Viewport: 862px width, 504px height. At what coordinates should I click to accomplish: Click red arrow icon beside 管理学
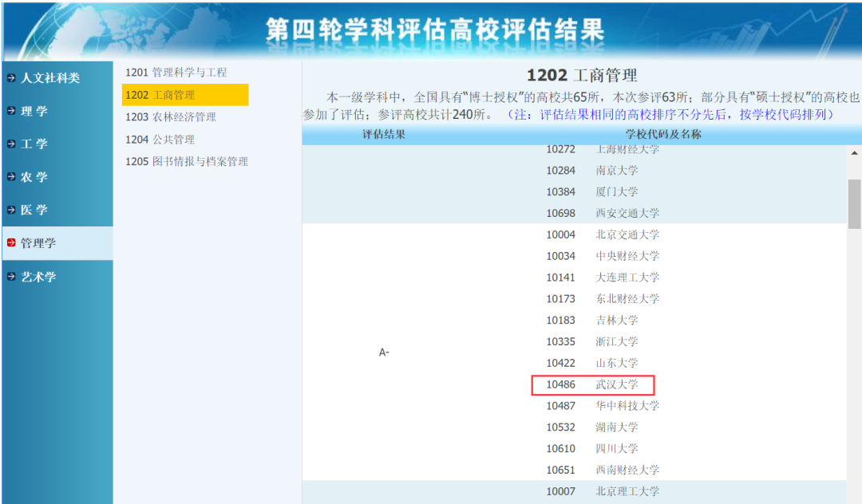[x=11, y=242]
